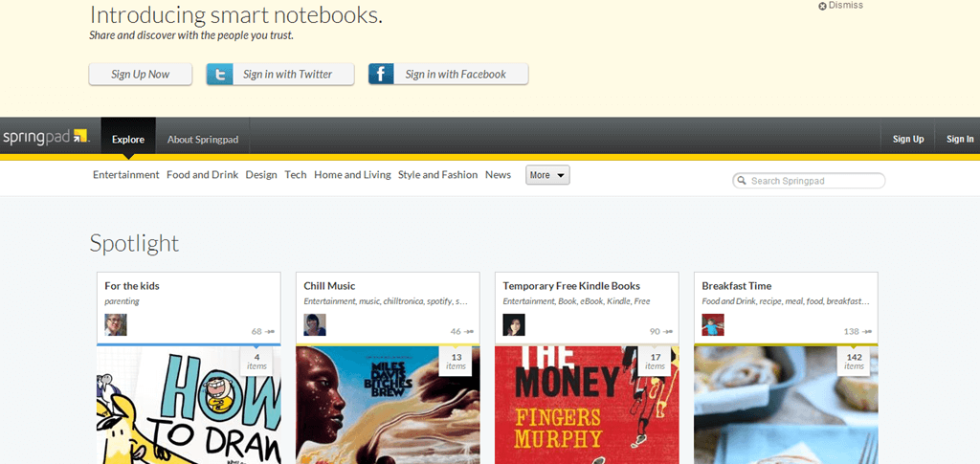Open the Breakfast Time notebook title

[x=737, y=286]
